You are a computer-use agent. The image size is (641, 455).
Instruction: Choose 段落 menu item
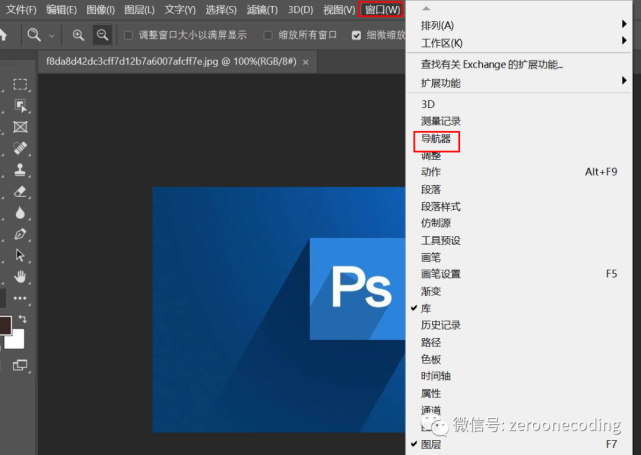(x=519, y=189)
